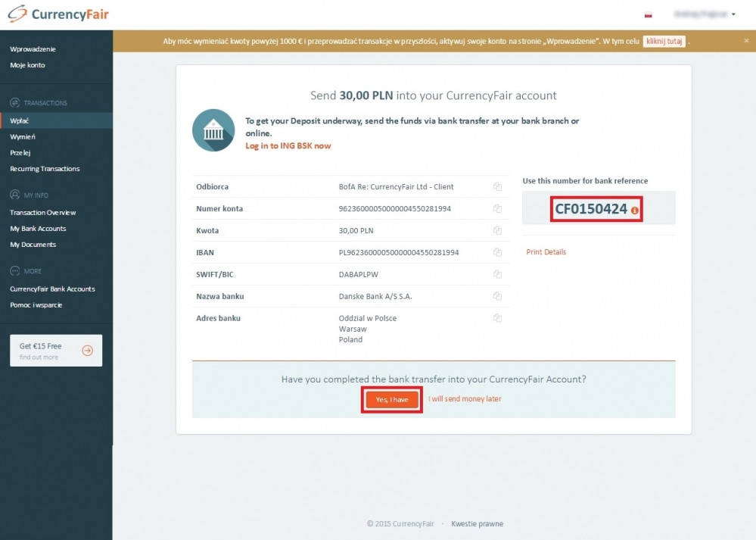This screenshot has height=540, width=756.
Task: Open the Przelej section
Action: click(x=20, y=153)
